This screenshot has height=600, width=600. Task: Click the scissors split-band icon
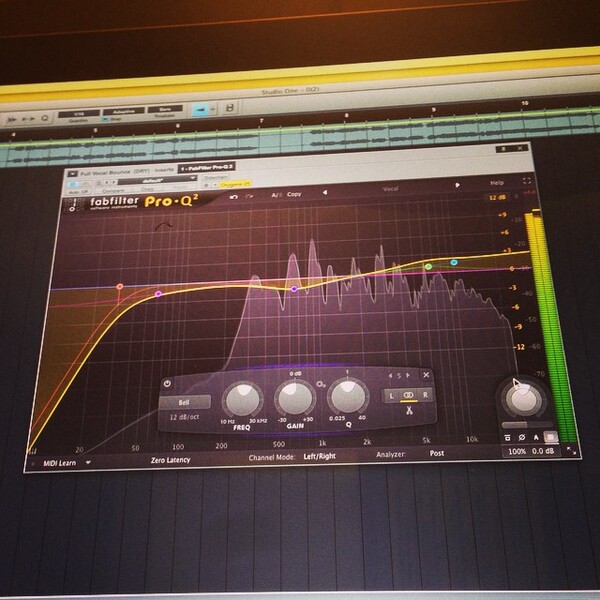(x=409, y=411)
